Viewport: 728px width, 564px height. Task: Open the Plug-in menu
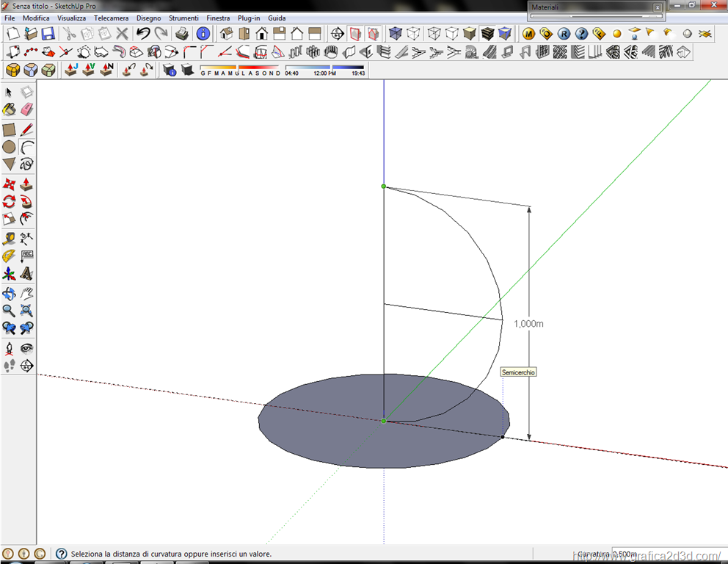[x=248, y=18]
